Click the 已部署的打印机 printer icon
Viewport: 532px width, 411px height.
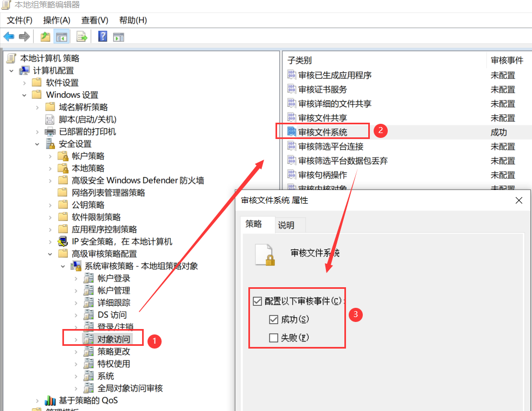50,132
